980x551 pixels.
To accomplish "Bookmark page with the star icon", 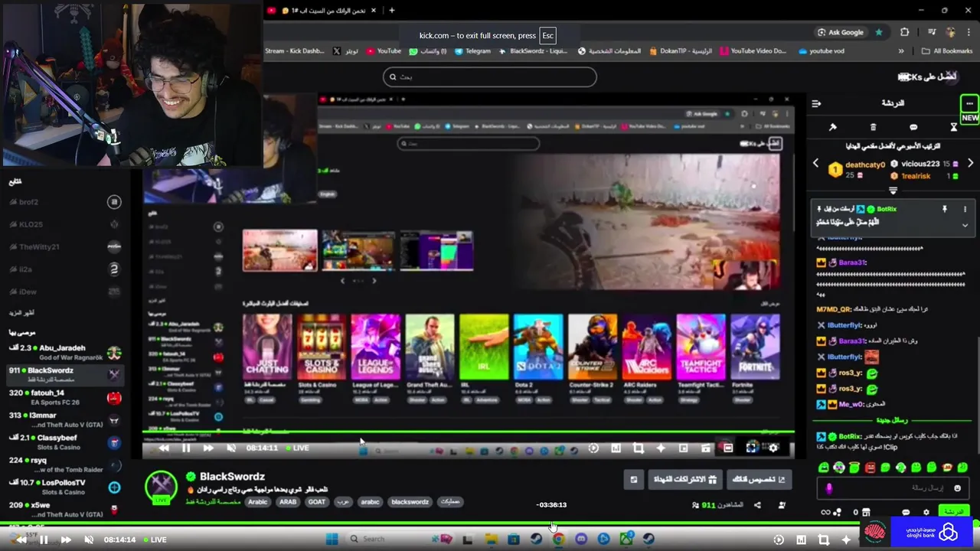I will click(x=879, y=32).
